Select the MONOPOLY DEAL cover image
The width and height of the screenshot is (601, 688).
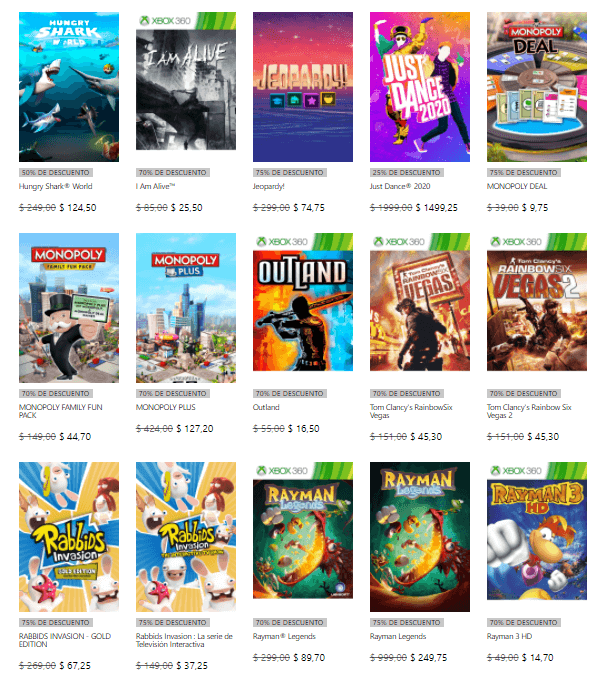point(537,87)
